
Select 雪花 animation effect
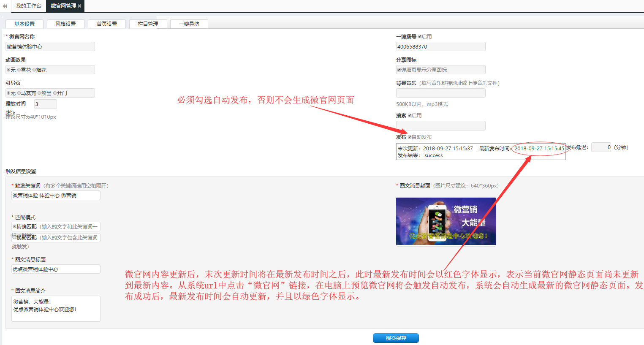coord(19,70)
